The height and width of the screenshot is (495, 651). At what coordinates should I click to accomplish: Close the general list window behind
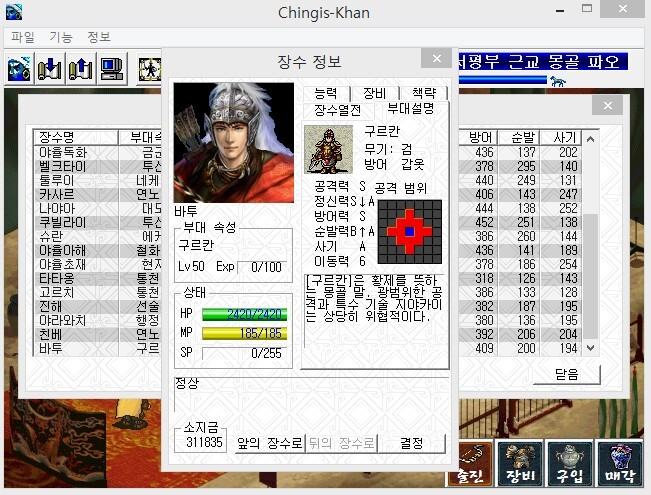607,105
